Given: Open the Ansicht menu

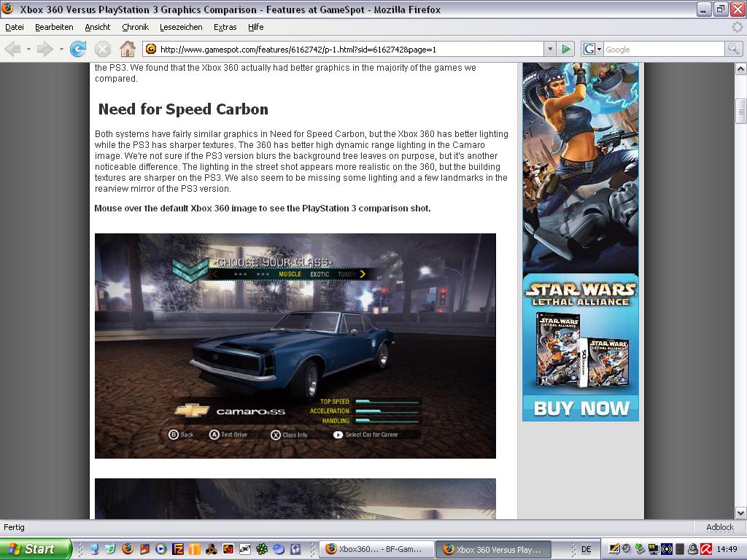Looking at the screenshot, I should (x=97, y=27).
